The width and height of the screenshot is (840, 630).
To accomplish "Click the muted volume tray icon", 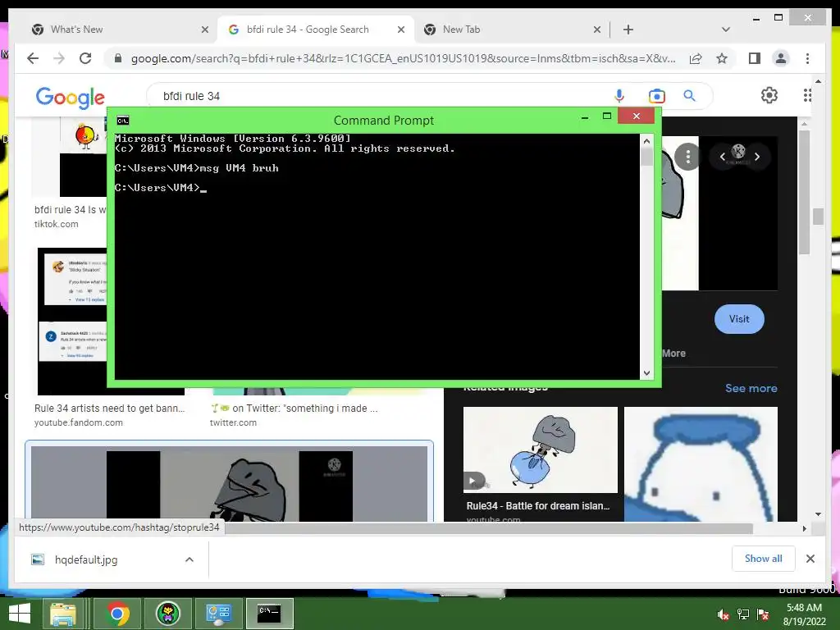I will [x=723, y=614].
